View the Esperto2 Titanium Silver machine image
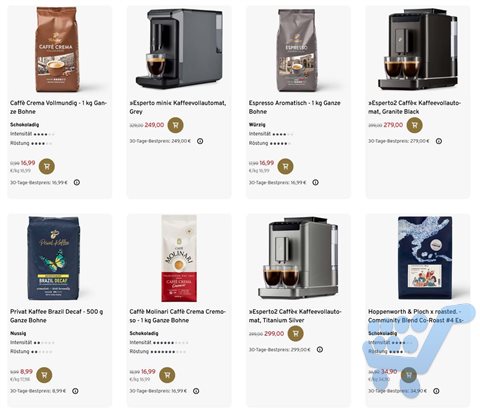The height and width of the screenshot is (412, 480). [299, 258]
